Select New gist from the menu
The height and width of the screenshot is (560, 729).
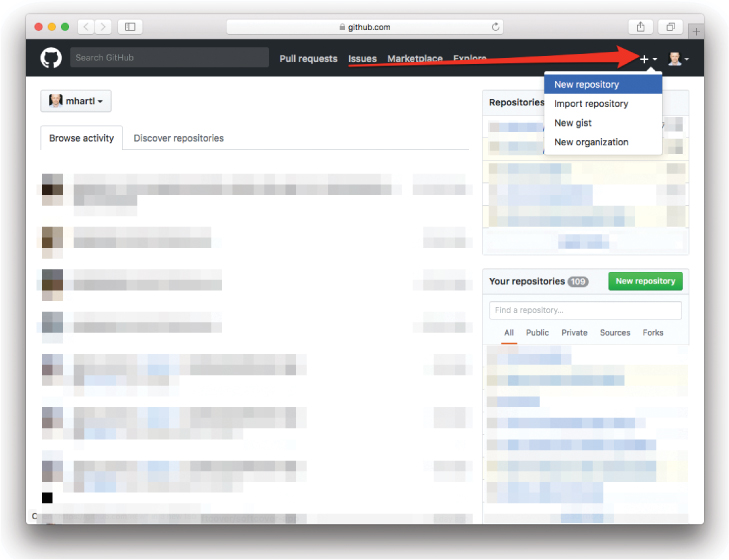(573, 123)
